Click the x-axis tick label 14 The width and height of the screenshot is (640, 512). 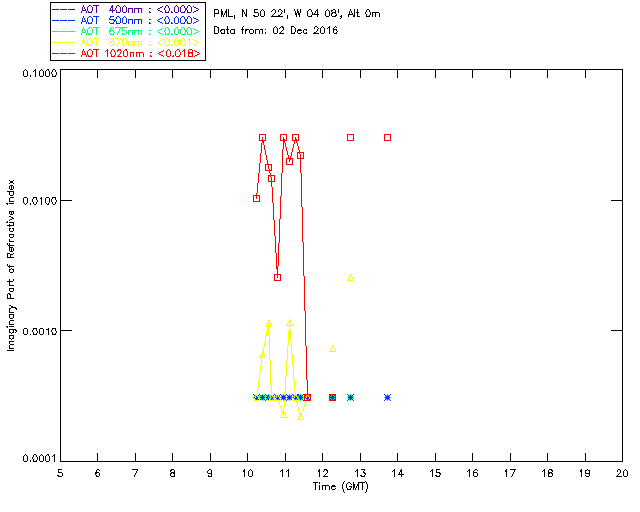pos(398,473)
